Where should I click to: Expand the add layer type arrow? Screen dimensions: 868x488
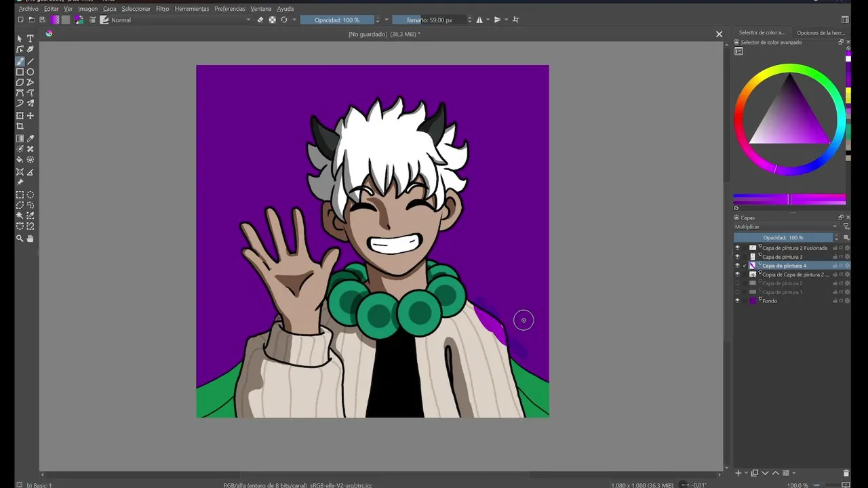click(x=746, y=473)
